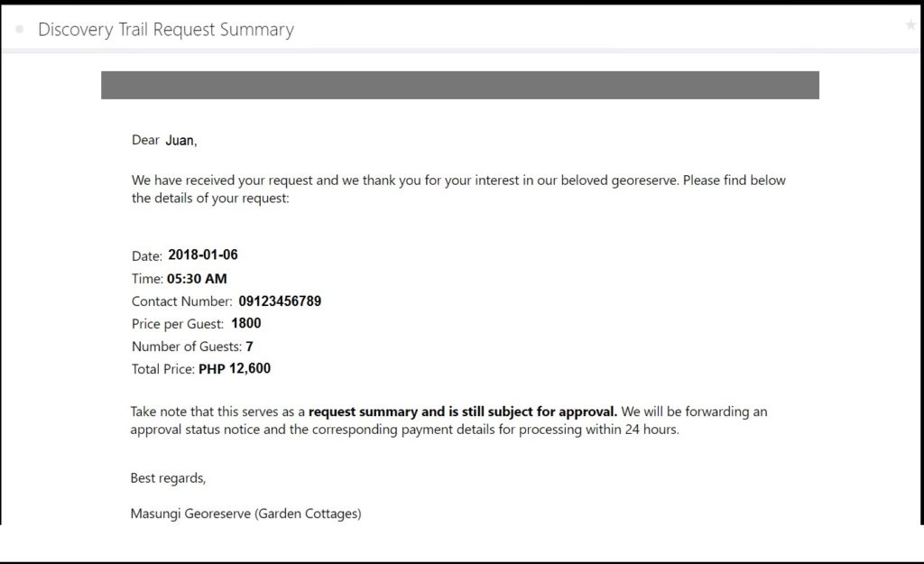The width and height of the screenshot is (924, 564).
Task: Star this Discovery Trail Request Summary email
Action: 910,24
